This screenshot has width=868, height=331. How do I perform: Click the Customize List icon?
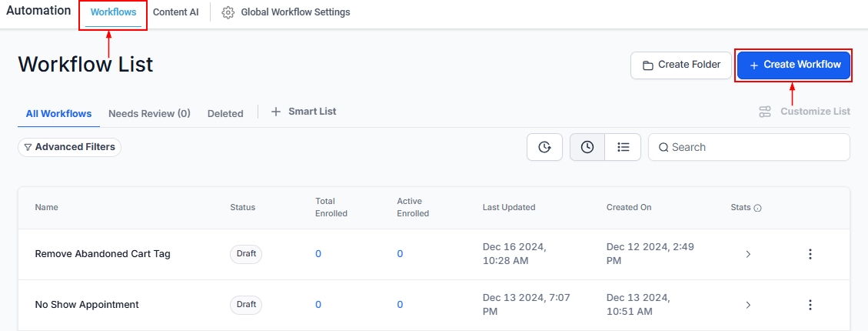(x=765, y=112)
